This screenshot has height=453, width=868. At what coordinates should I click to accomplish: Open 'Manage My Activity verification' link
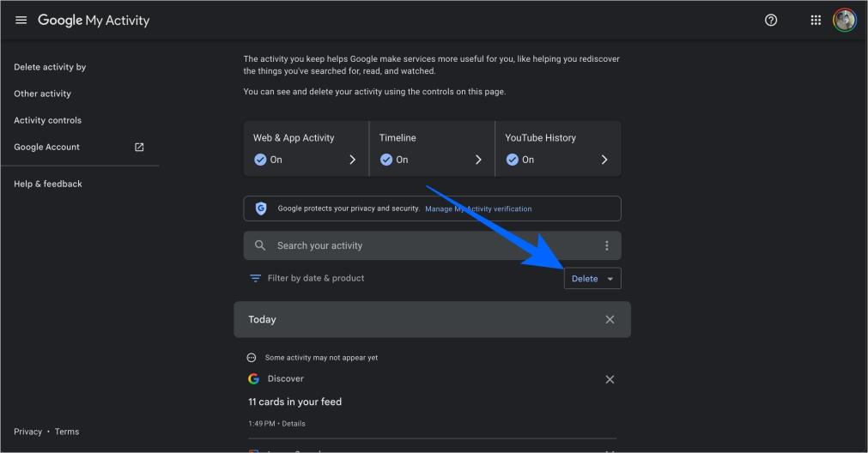(x=478, y=209)
